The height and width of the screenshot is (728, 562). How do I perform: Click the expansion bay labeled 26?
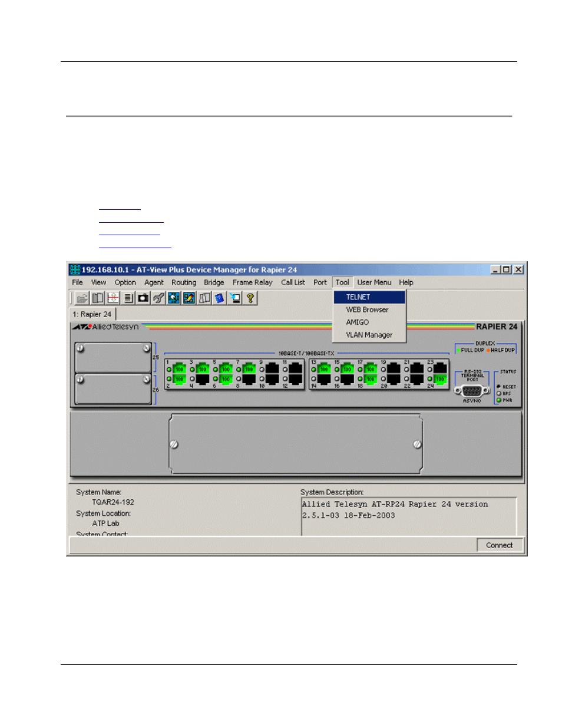tap(113, 389)
